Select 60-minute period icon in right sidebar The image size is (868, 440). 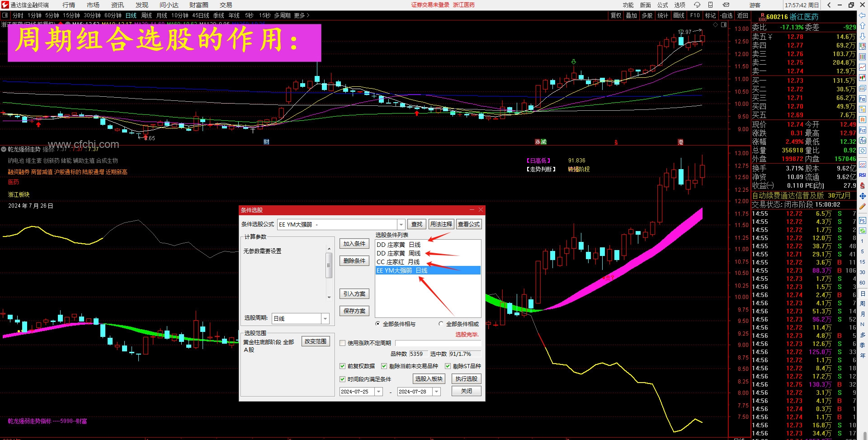[x=863, y=283]
